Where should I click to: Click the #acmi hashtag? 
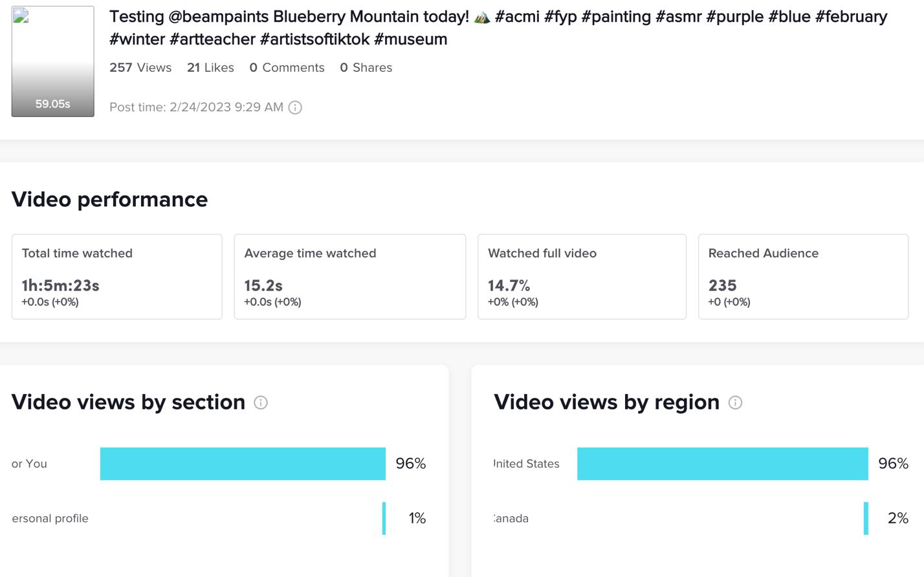pos(517,17)
